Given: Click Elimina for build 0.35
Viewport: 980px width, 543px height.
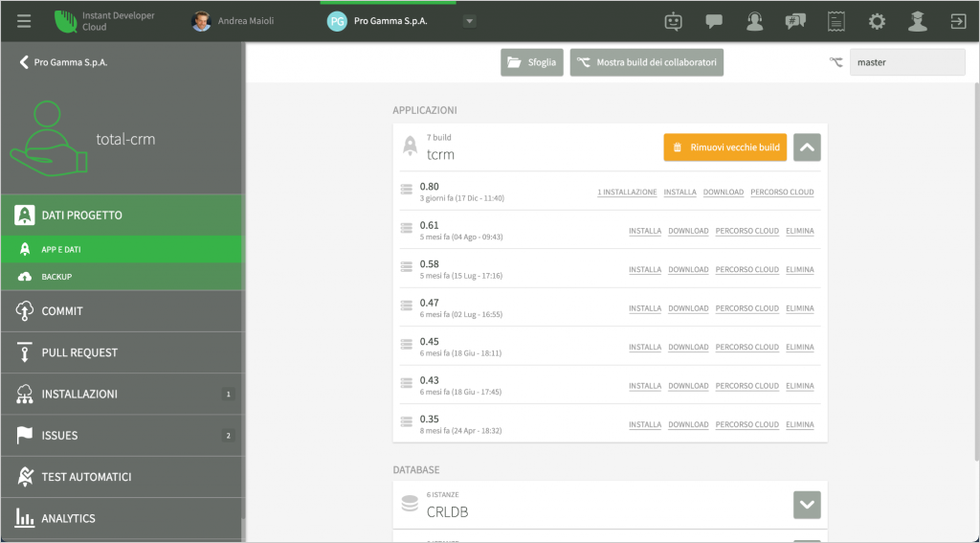Looking at the screenshot, I should [799, 425].
